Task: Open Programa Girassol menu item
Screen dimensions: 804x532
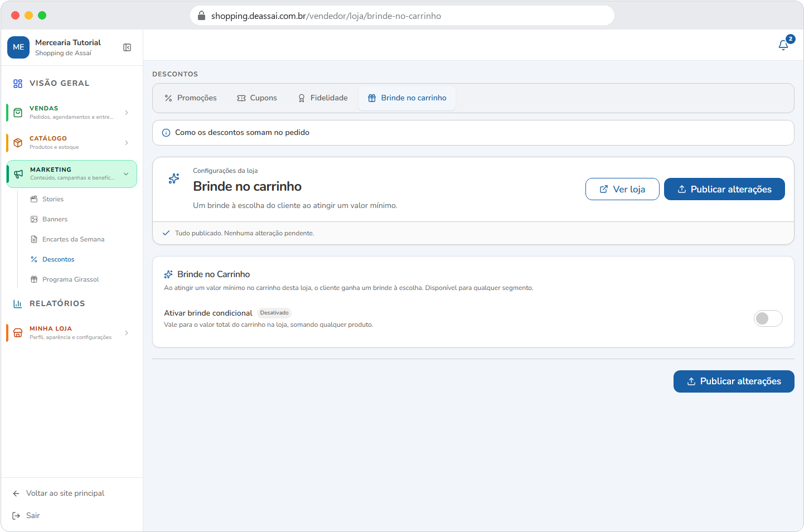Action: pos(70,279)
